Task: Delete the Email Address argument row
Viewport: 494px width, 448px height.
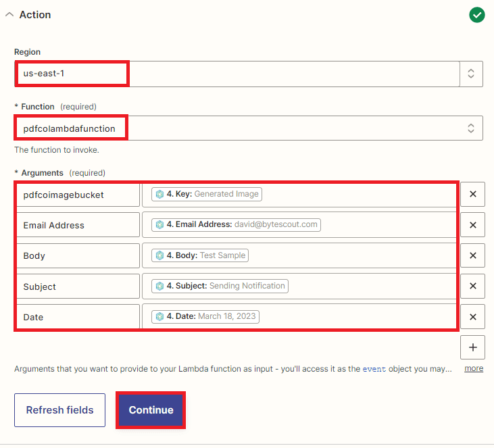Action: pos(472,225)
